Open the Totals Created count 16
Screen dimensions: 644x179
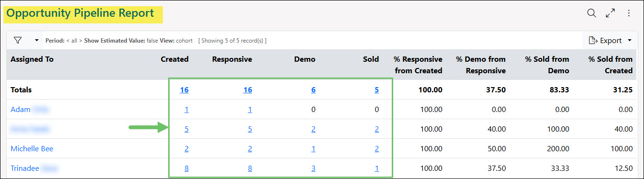(184, 89)
